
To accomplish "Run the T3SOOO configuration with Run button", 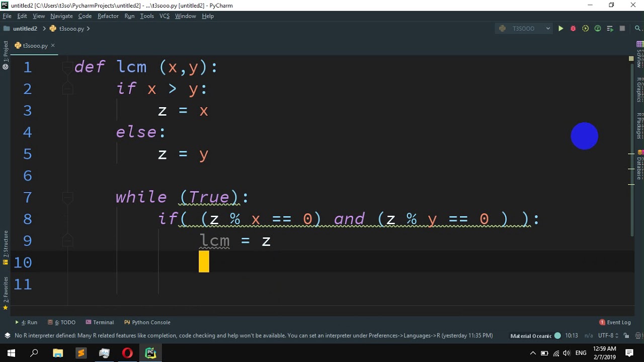I will coord(560,29).
